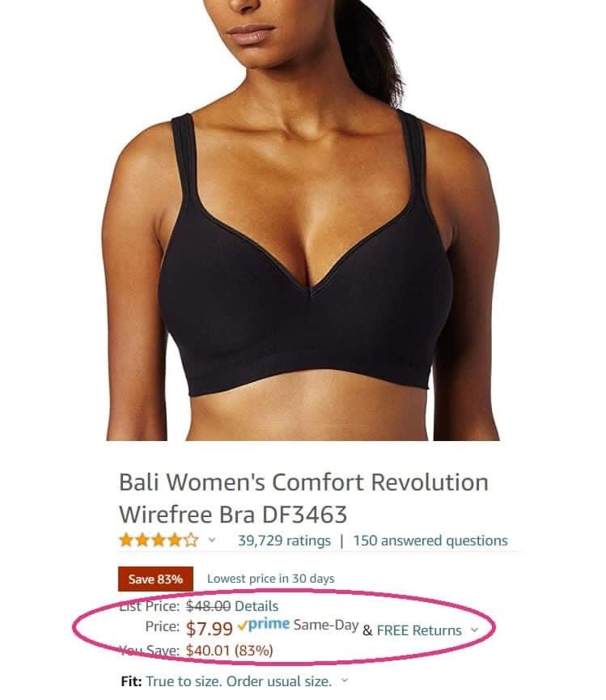
Task: Click the red Save 83% badge
Action: 155,579
